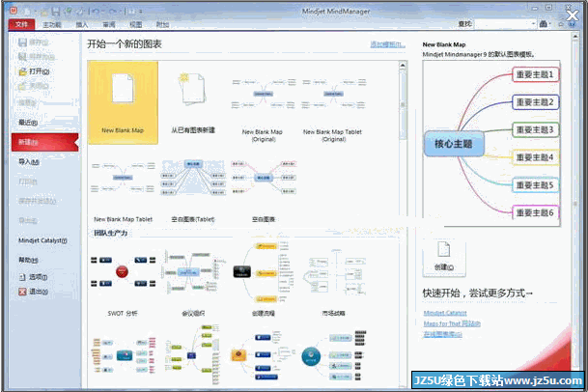
Task: Open Mindjet Catalyst in file menu
Action: click(42, 240)
